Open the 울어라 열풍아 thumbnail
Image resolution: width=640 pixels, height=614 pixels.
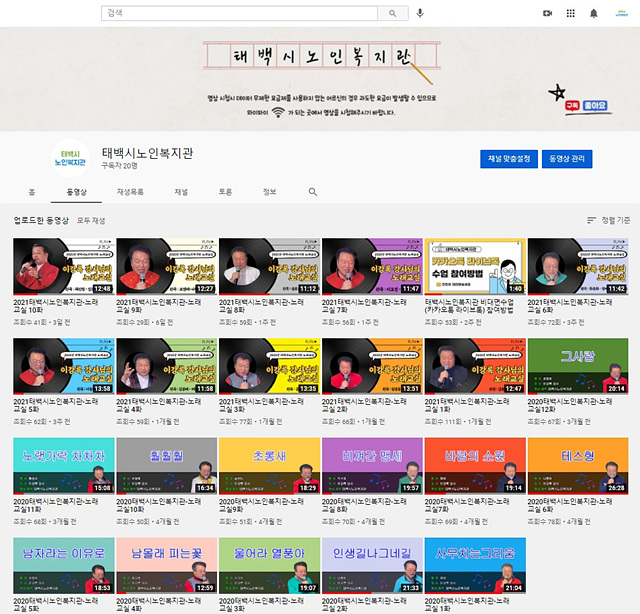pyautogui.click(x=269, y=565)
